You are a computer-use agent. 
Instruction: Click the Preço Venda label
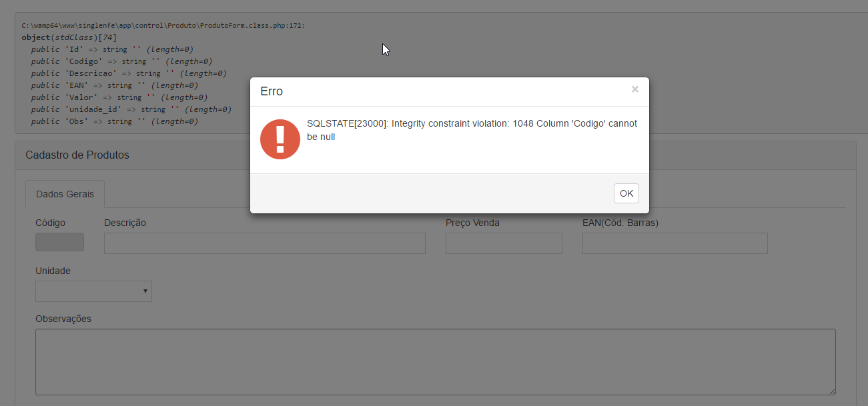click(x=472, y=223)
